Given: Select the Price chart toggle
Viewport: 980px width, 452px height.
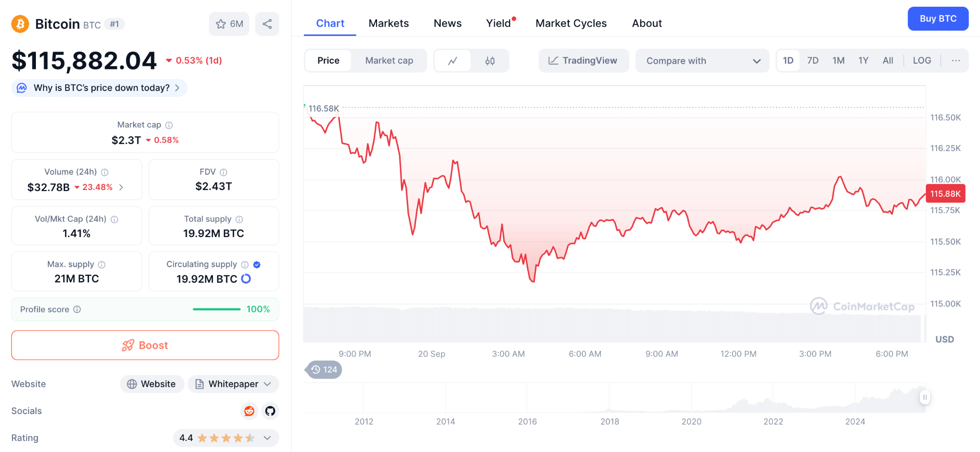Looking at the screenshot, I should point(328,60).
